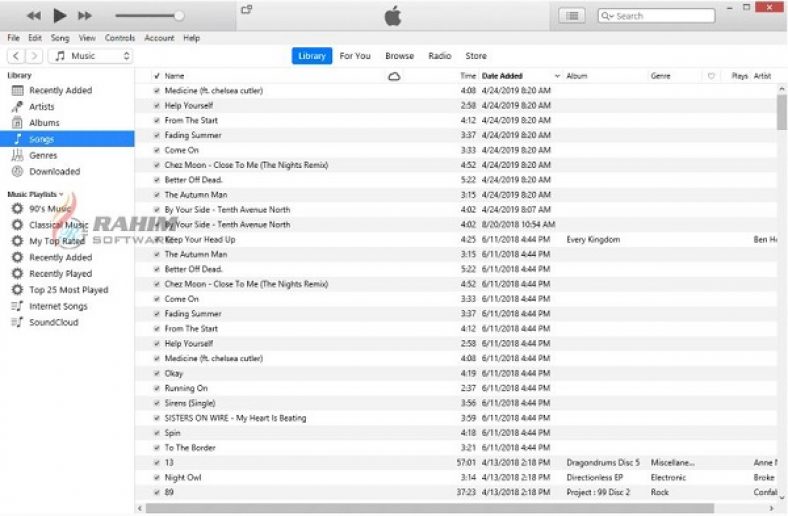Uncheck the Help Yourself 8:20 AM song
Screen dimensions: 788x516
[x=156, y=106]
